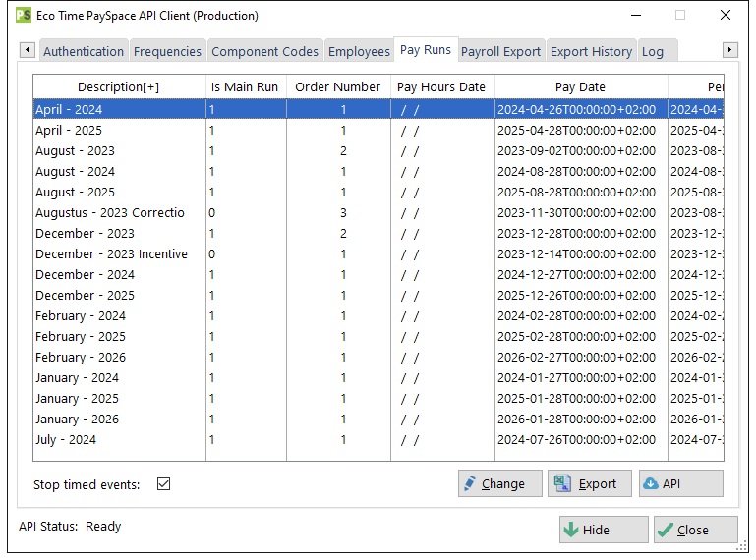
Task: Click the Pay Hours Date column header
Action: tap(441, 86)
